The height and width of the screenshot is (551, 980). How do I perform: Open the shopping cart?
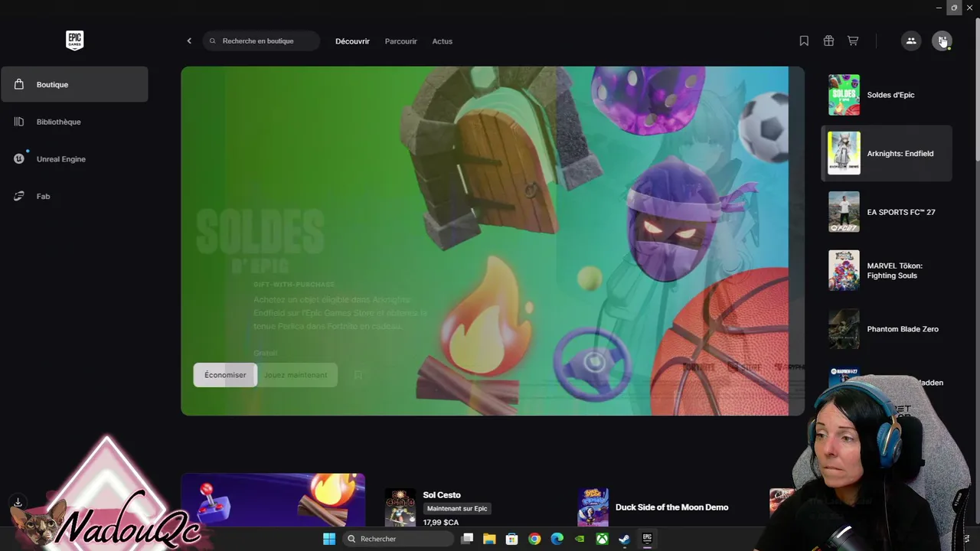coord(853,41)
